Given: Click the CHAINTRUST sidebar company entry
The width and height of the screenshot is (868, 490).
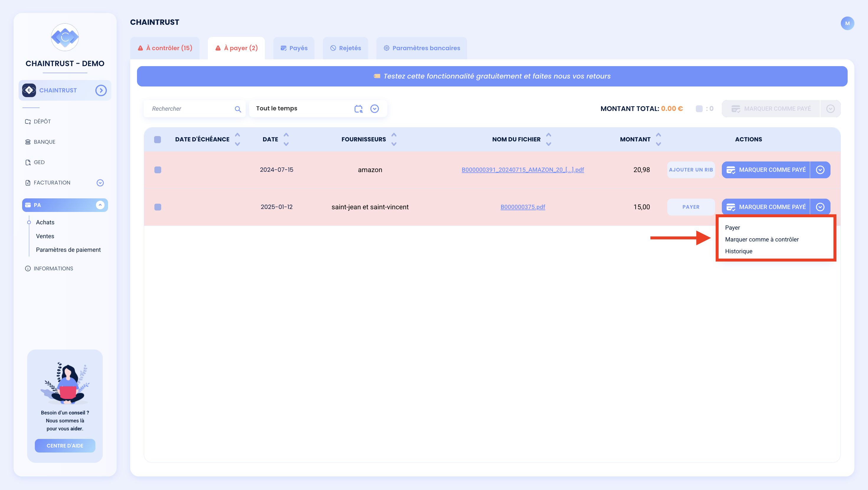Looking at the screenshot, I should pos(65,90).
